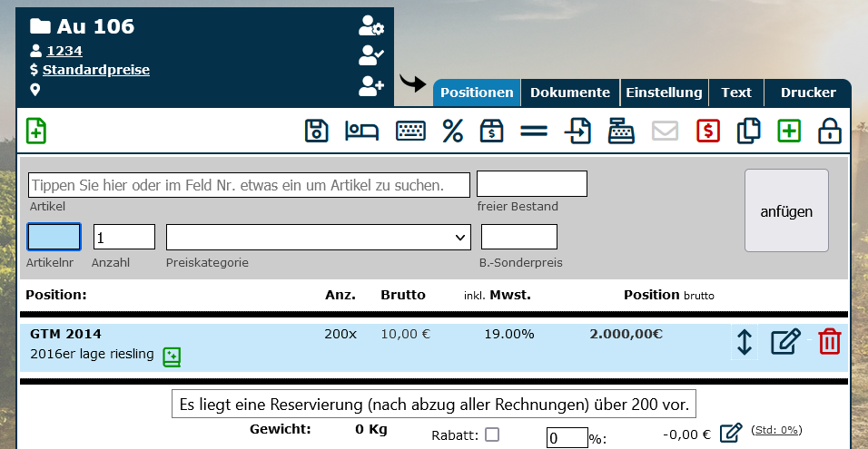Click the save floppy disk icon
The width and height of the screenshot is (868, 449).
point(316,132)
